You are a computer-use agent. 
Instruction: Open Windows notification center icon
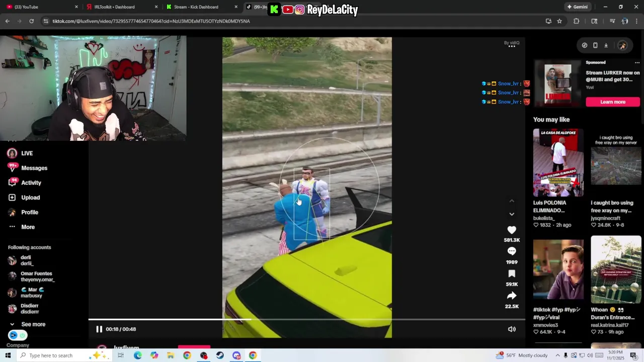click(x=633, y=355)
